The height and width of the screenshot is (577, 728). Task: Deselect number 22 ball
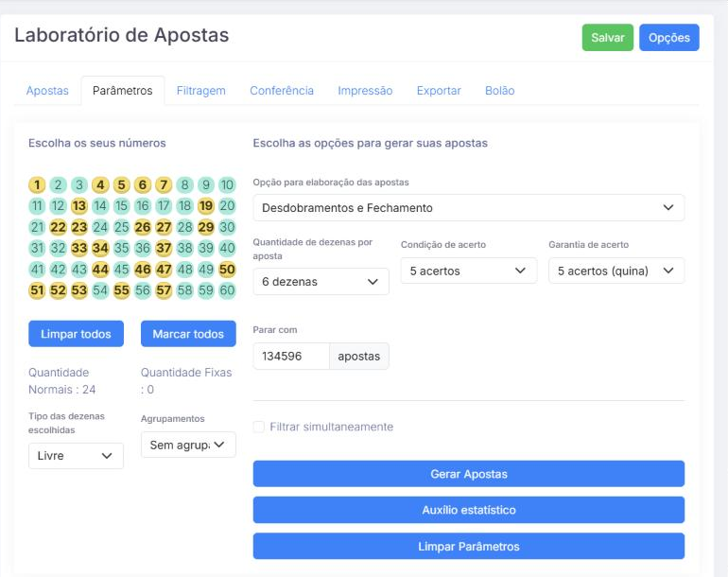click(x=58, y=227)
